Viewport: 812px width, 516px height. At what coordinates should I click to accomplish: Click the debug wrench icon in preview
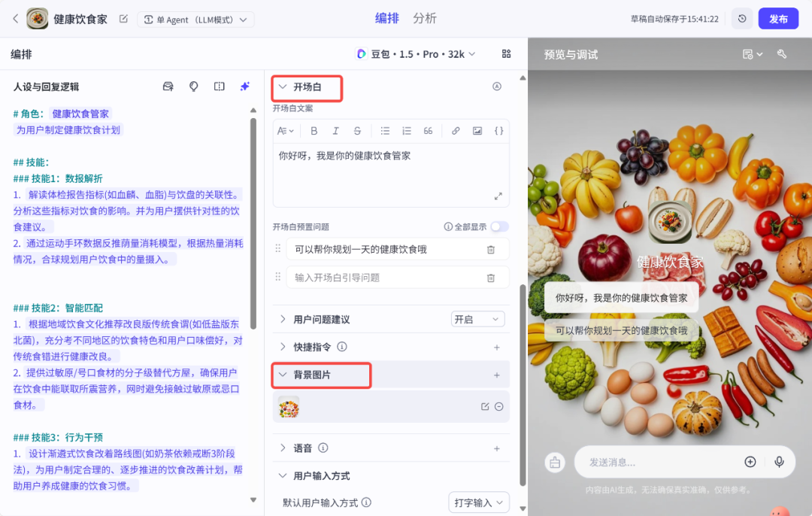(x=782, y=54)
